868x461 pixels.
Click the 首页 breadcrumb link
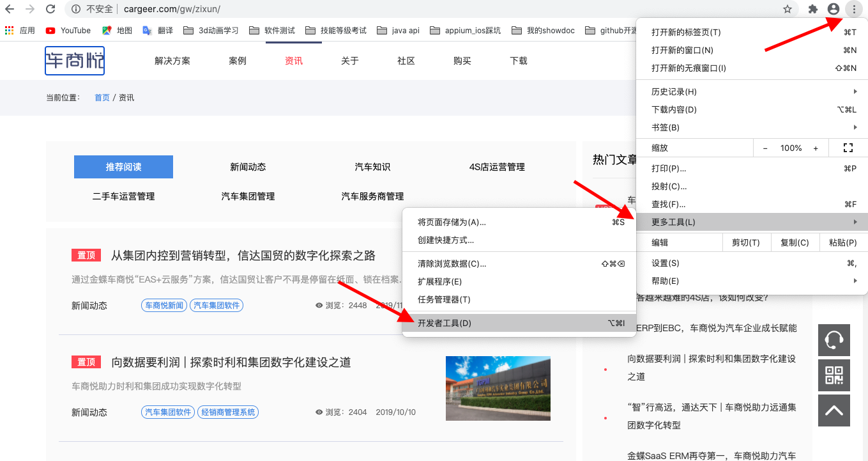tap(102, 98)
